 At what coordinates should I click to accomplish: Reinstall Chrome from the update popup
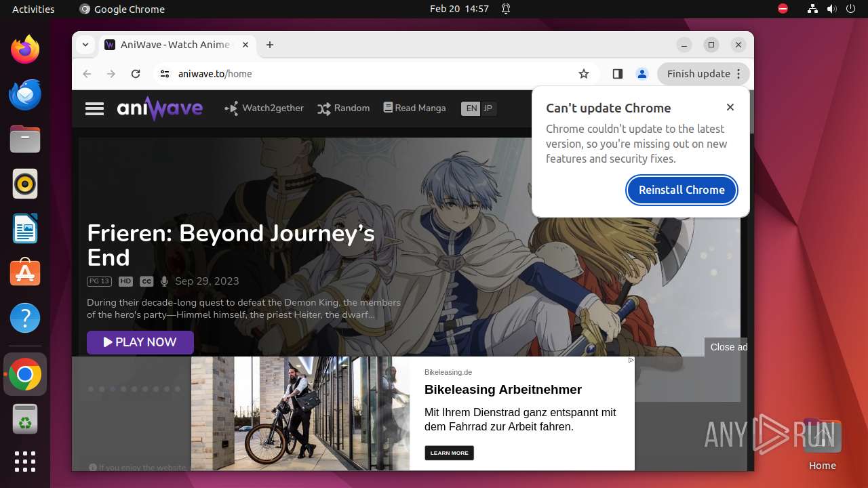click(x=682, y=190)
